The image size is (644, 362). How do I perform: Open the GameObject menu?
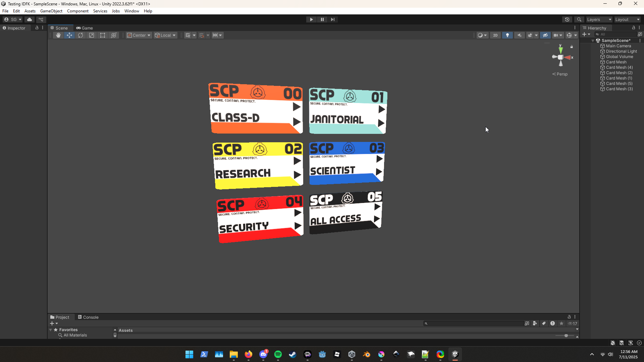(51, 11)
